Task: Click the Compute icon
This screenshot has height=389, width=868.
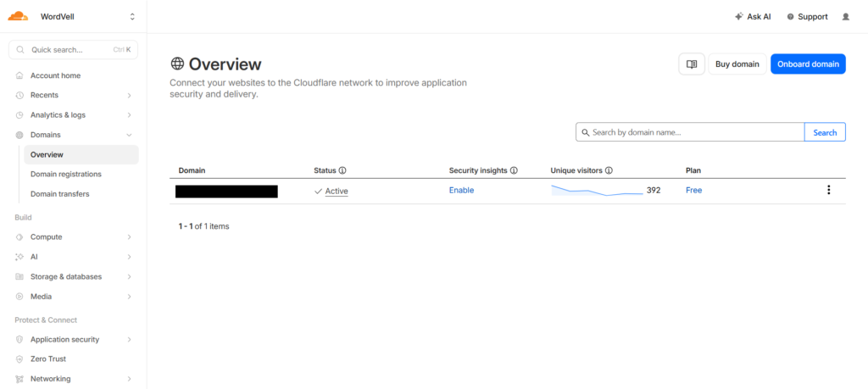Action: (19, 236)
